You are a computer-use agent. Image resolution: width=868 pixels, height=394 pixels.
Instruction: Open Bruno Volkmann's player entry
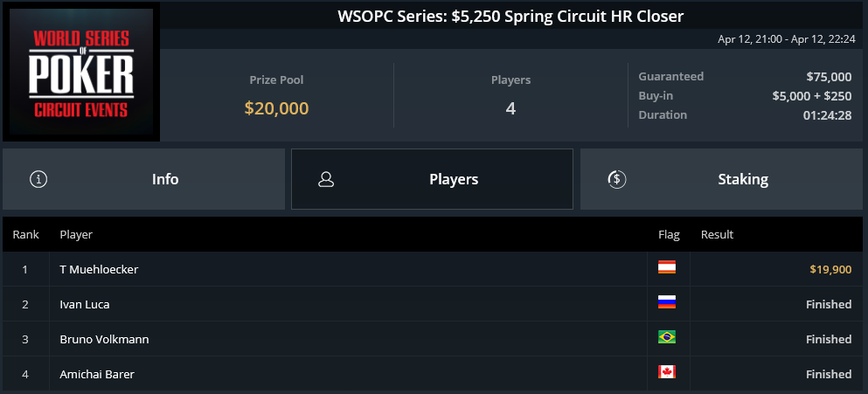[x=104, y=339]
